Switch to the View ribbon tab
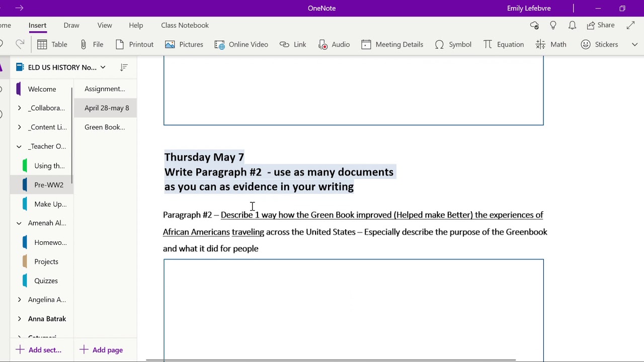The image size is (644, 362). tap(105, 25)
